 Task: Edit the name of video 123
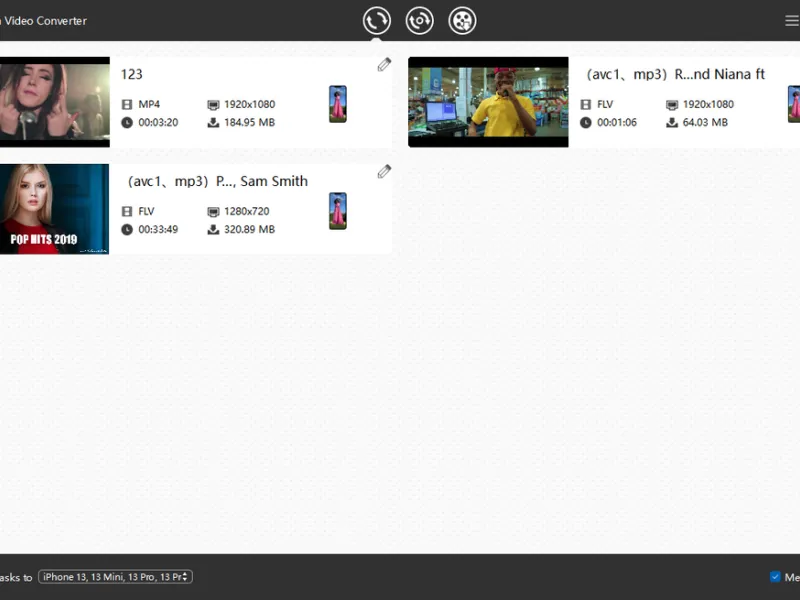[384, 64]
